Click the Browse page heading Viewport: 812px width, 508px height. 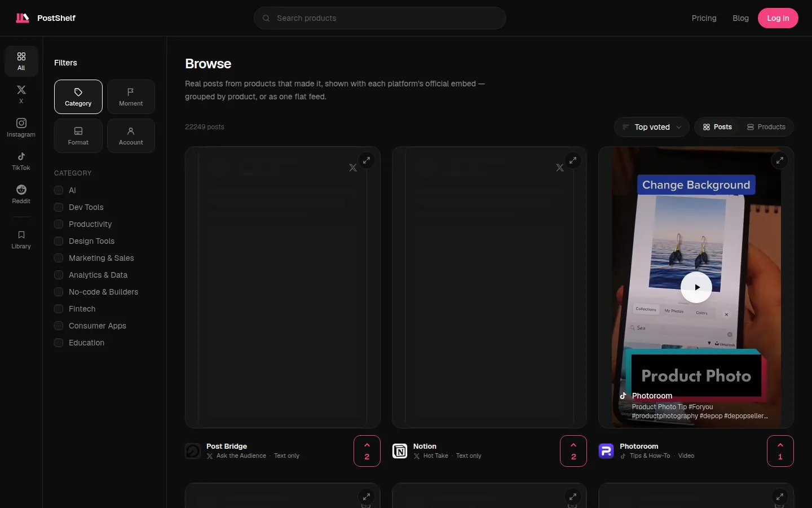tap(208, 64)
